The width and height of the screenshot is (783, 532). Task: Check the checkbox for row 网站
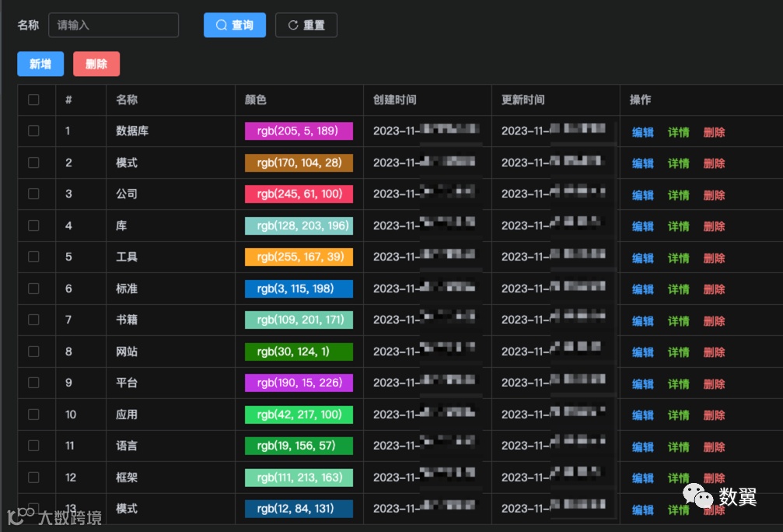pos(33,352)
